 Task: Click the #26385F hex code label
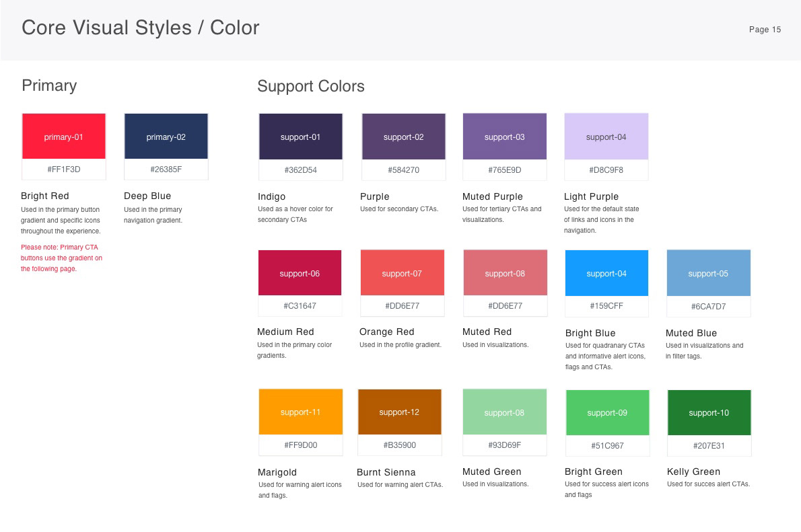(x=166, y=169)
